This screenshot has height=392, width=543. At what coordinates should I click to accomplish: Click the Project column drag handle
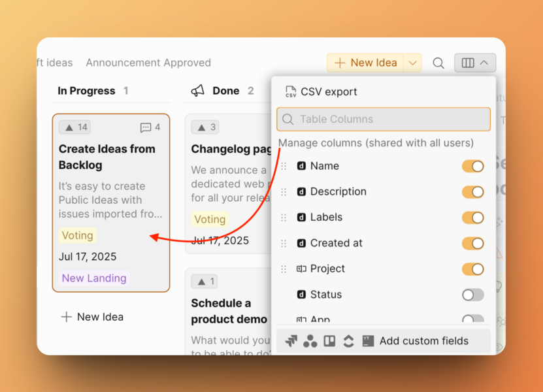pos(284,269)
